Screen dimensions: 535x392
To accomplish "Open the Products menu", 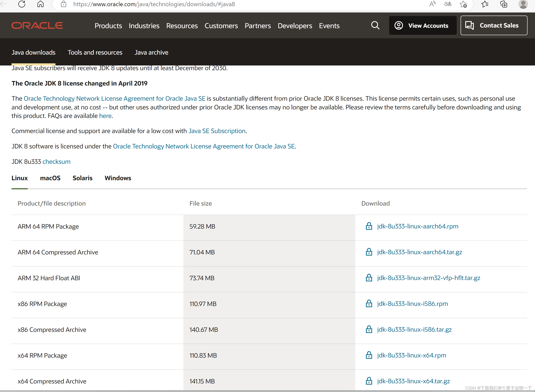I will [108, 26].
